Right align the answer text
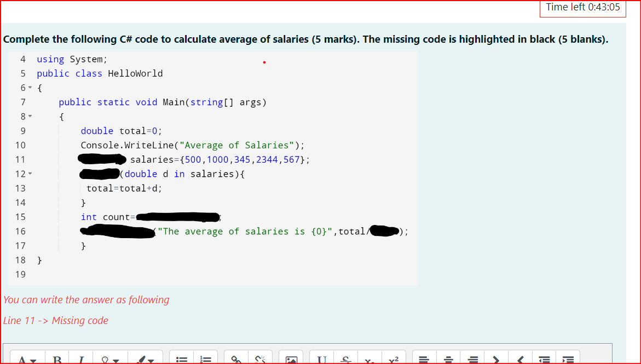This screenshot has width=641, height=364. pos(473,359)
